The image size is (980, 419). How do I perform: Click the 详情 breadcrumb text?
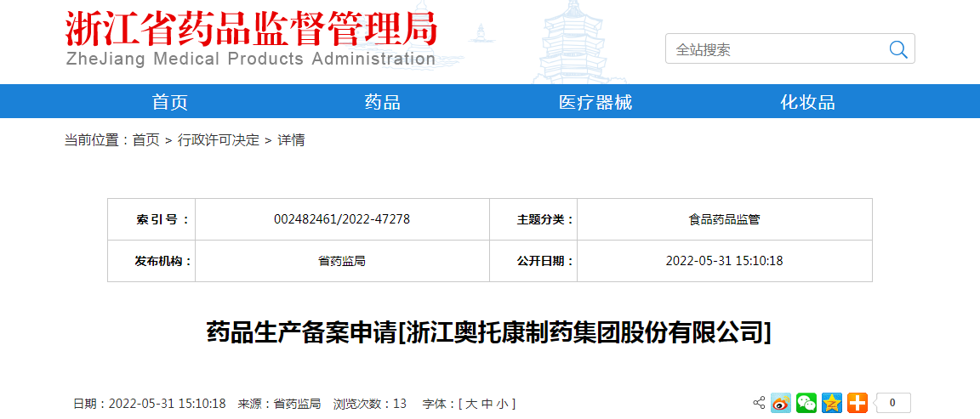pos(291,140)
